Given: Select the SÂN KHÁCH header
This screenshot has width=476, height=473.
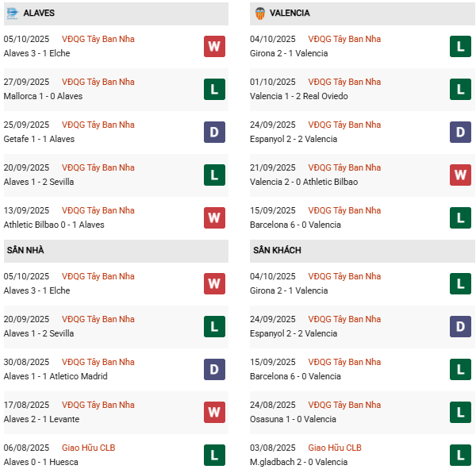Looking at the screenshot, I should coord(277,251).
